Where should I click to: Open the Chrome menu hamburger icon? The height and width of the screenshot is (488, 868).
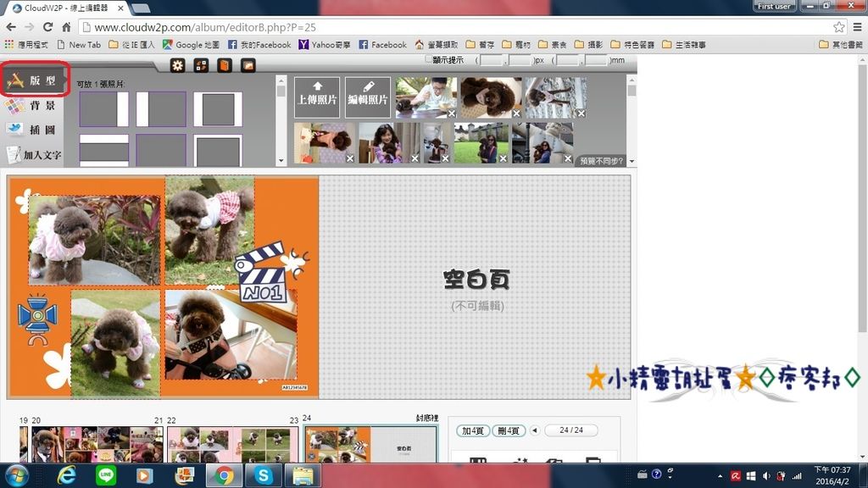(x=857, y=26)
